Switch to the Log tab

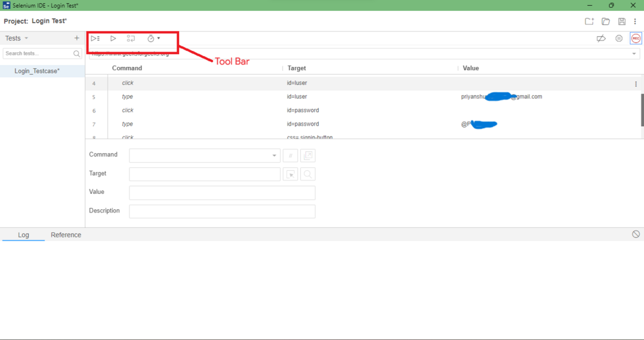23,235
